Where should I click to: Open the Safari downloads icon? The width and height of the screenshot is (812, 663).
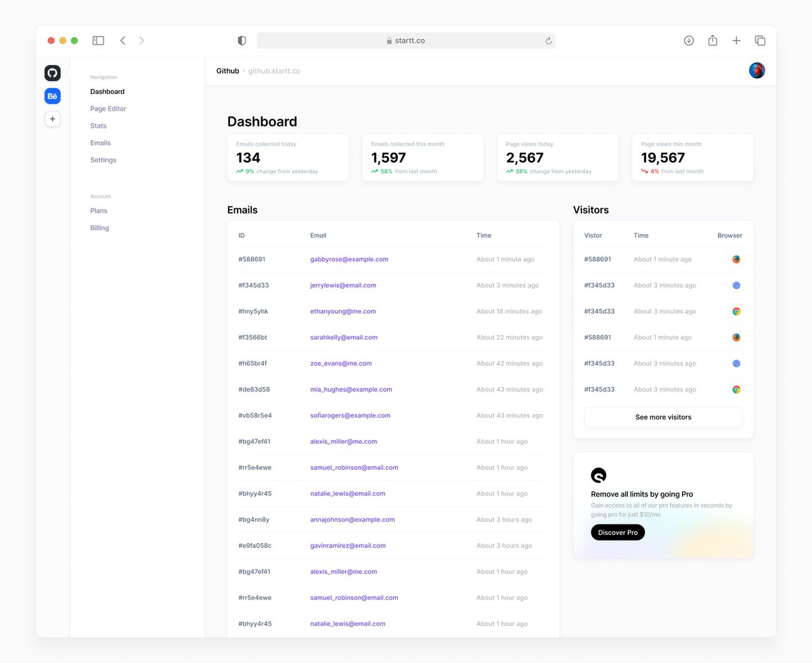coord(689,41)
